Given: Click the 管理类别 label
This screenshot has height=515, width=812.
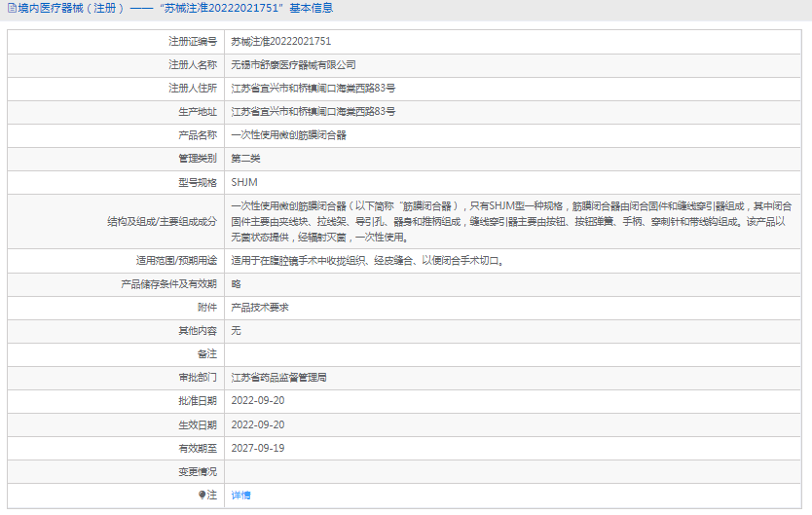Looking at the screenshot, I should (x=198, y=159).
